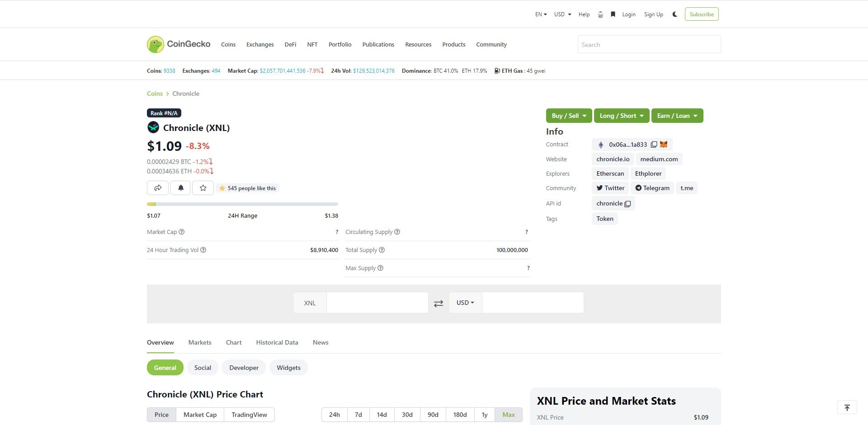Switch to the Markets tab
Image resolution: width=868 pixels, height=425 pixels.
click(200, 342)
